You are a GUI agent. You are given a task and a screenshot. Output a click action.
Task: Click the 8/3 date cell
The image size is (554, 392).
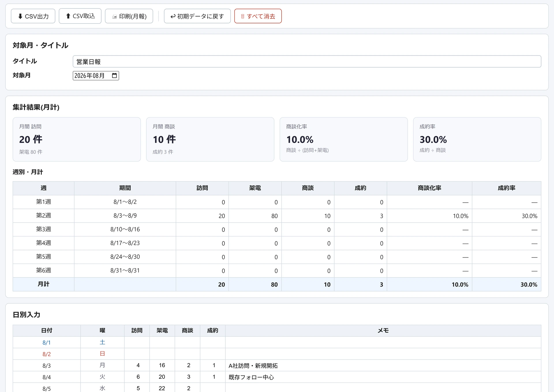(x=47, y=365)
